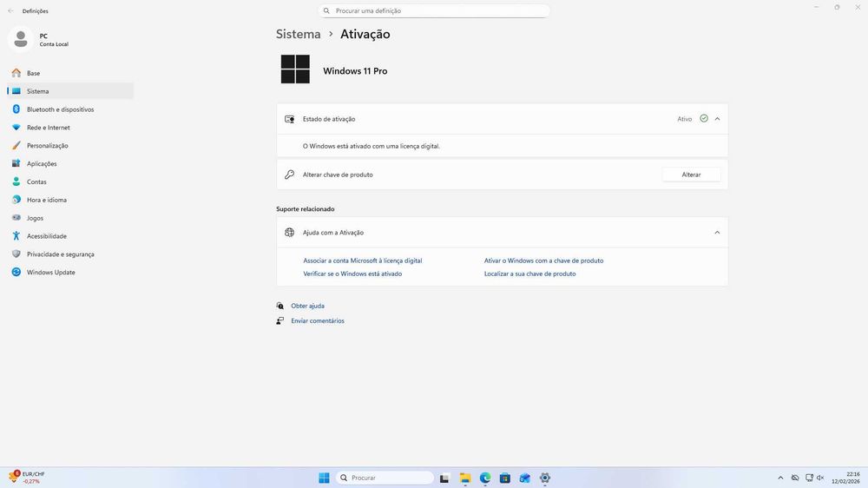Open Task View in taskbar

click(x=444, y=478)
